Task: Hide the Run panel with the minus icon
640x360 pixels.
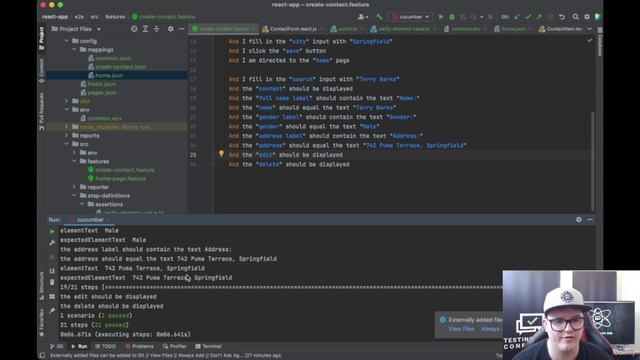Action: click(590, 220)
